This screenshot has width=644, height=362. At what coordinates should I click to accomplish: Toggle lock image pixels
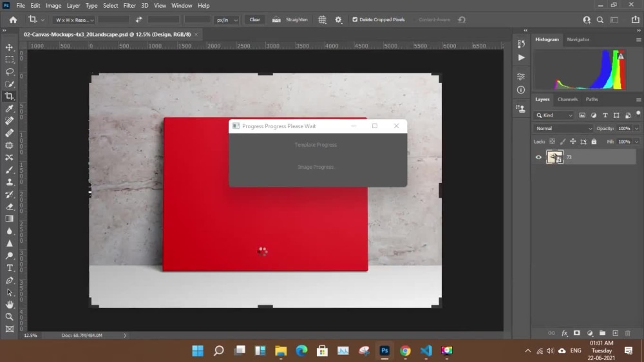563,141
